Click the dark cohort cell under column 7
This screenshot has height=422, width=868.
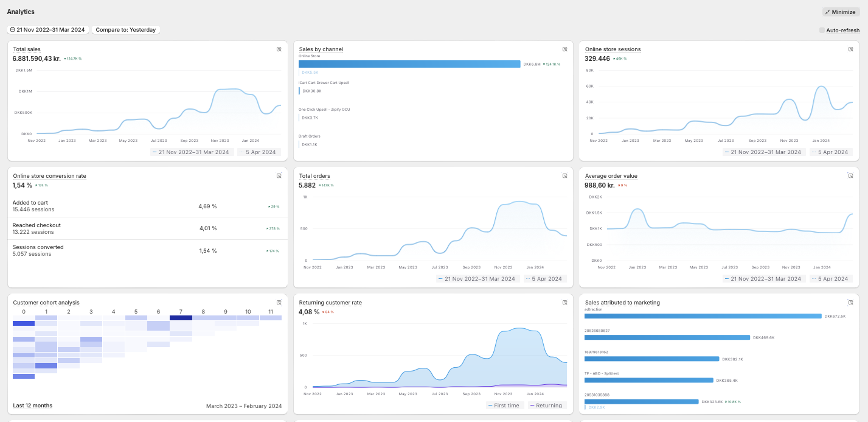pyautogui.click(x=181, y=318)
